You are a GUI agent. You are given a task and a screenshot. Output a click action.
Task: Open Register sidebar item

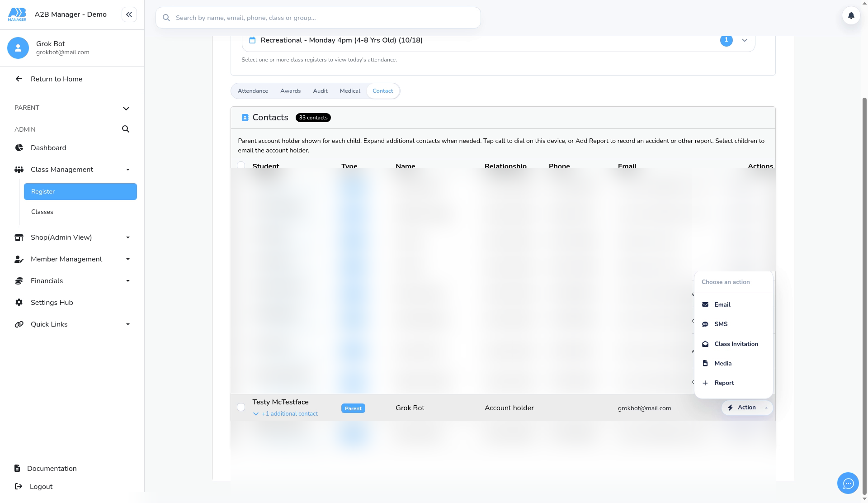click(80, 191)
